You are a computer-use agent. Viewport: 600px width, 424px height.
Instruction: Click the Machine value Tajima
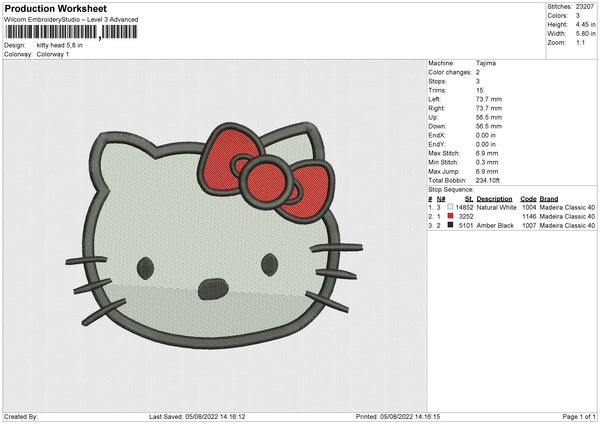click(x=486, y=63)
